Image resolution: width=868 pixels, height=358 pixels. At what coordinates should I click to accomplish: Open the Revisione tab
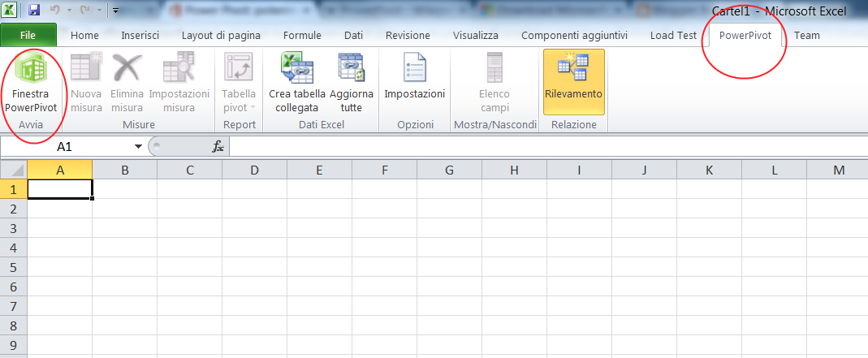408,36
